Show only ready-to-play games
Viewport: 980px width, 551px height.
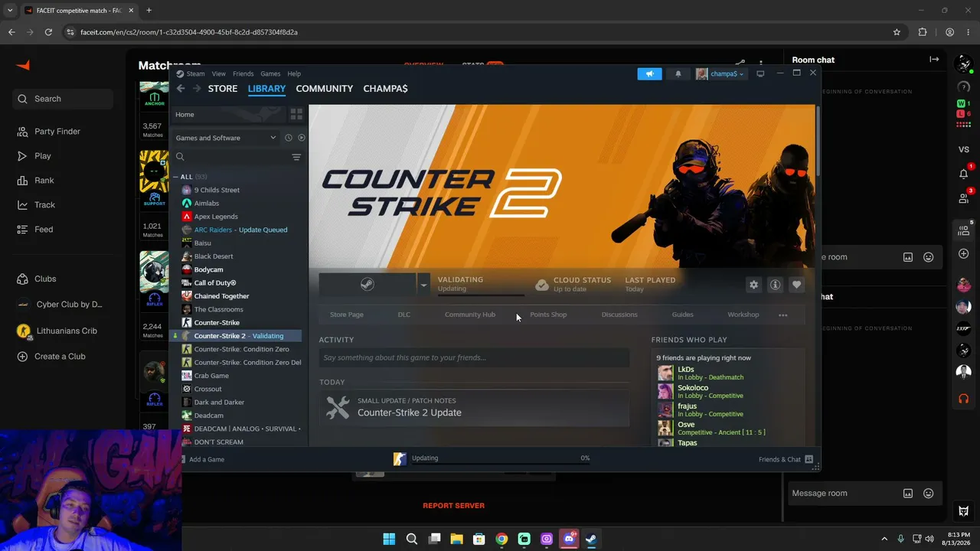pos(301,138)
